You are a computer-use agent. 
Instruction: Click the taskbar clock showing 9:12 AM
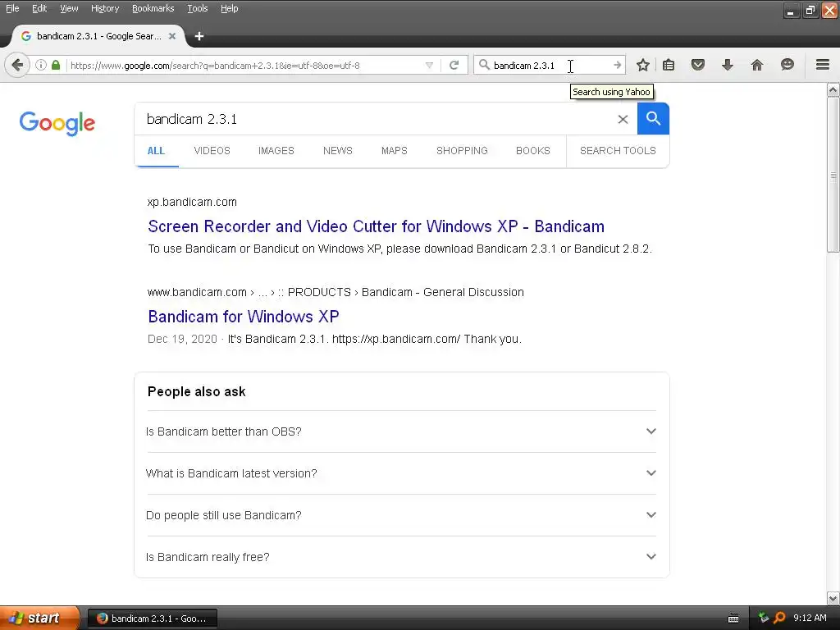point(810,618)
